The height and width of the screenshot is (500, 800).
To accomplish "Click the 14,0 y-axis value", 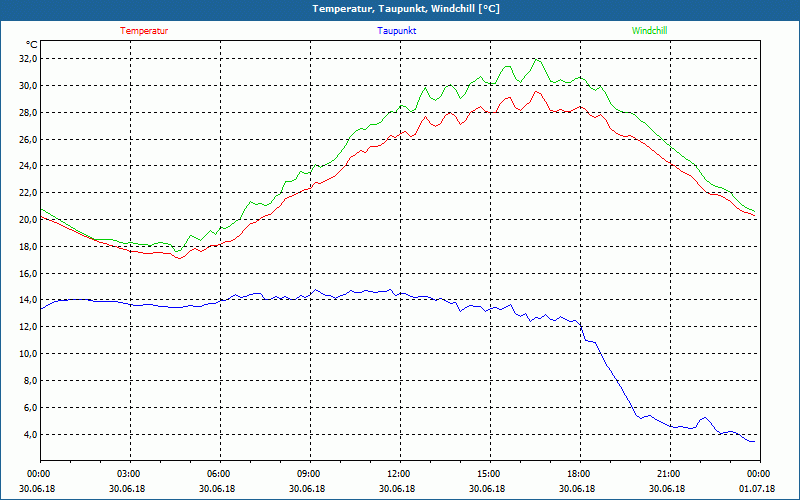I will tap(28, 300).
